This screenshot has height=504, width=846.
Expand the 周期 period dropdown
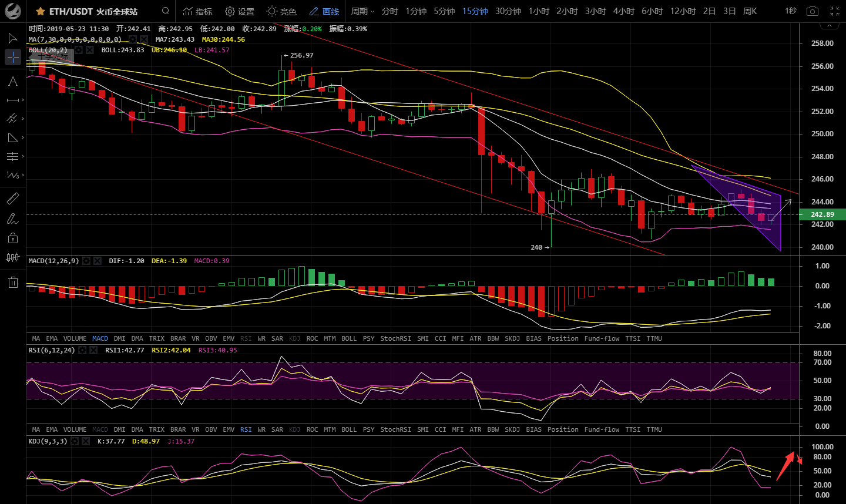[x=362, y=12]
